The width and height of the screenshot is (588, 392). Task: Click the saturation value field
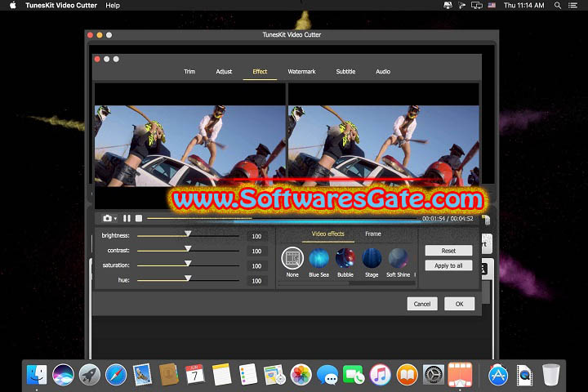[x=257, y=266]
